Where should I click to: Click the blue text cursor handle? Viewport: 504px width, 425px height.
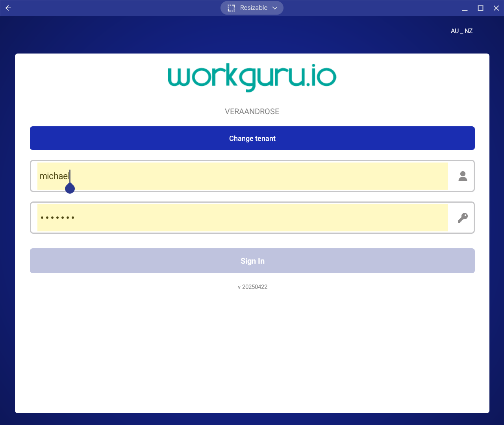(70, 188)
